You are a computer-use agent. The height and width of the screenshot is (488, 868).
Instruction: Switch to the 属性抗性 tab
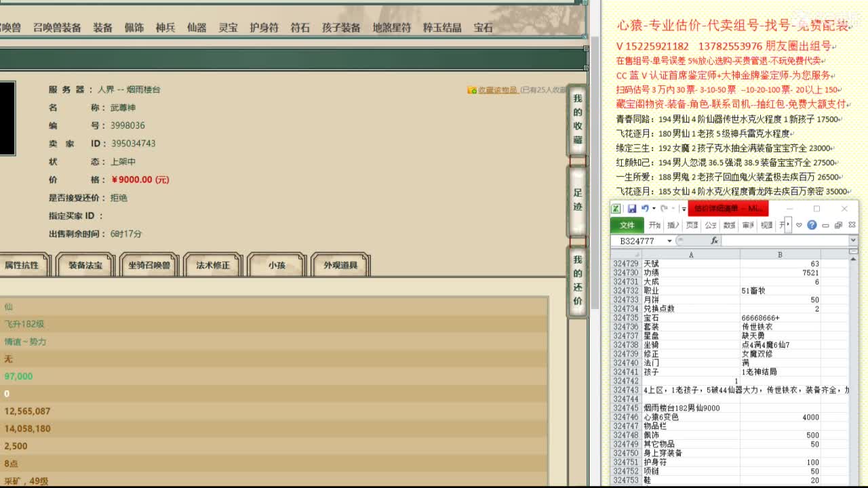[x=26, y=266]
